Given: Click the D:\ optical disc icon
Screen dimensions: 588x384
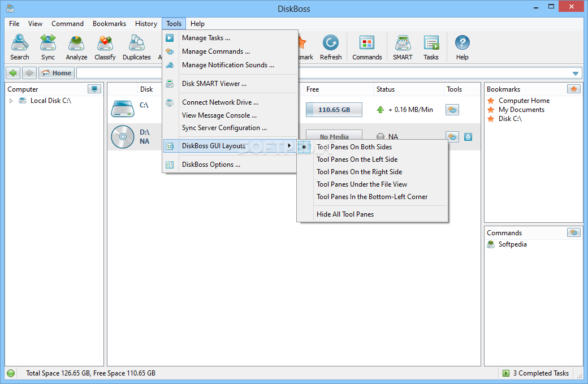Looking at the screenshot, I should (x=123, y=136).
